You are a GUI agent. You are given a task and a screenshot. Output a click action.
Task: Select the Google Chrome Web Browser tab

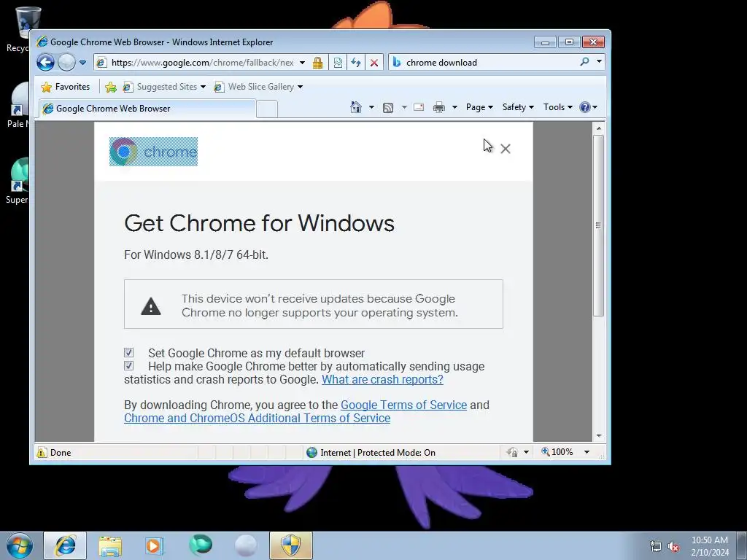147,109
